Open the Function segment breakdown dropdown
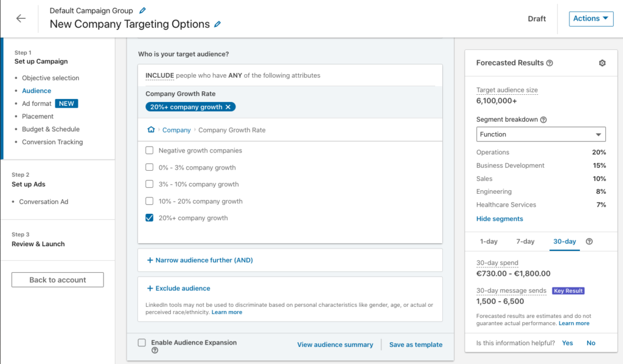 tap(540, 134)
